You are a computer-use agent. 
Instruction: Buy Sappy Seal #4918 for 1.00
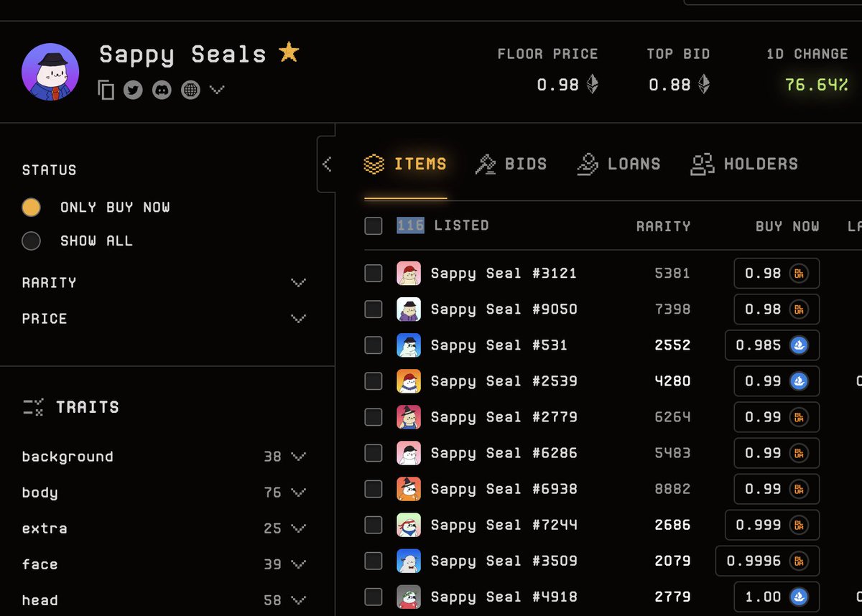click(x=777, y=597)
